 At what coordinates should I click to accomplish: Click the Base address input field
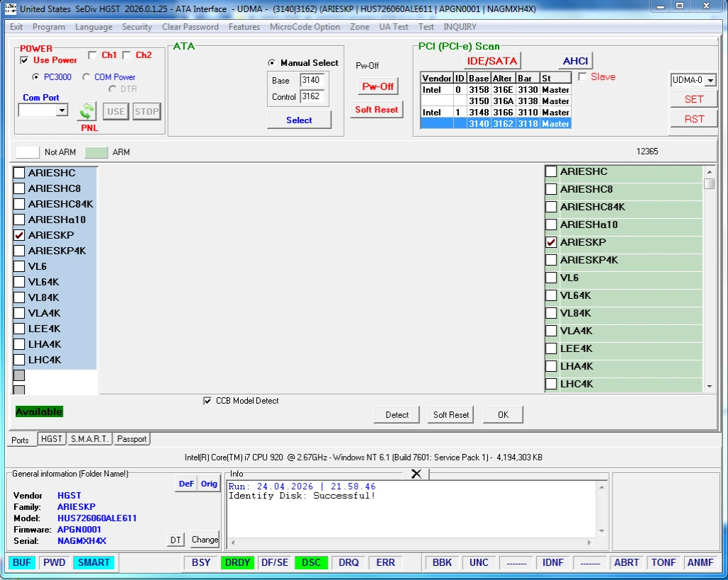click(x=312, y=80)
